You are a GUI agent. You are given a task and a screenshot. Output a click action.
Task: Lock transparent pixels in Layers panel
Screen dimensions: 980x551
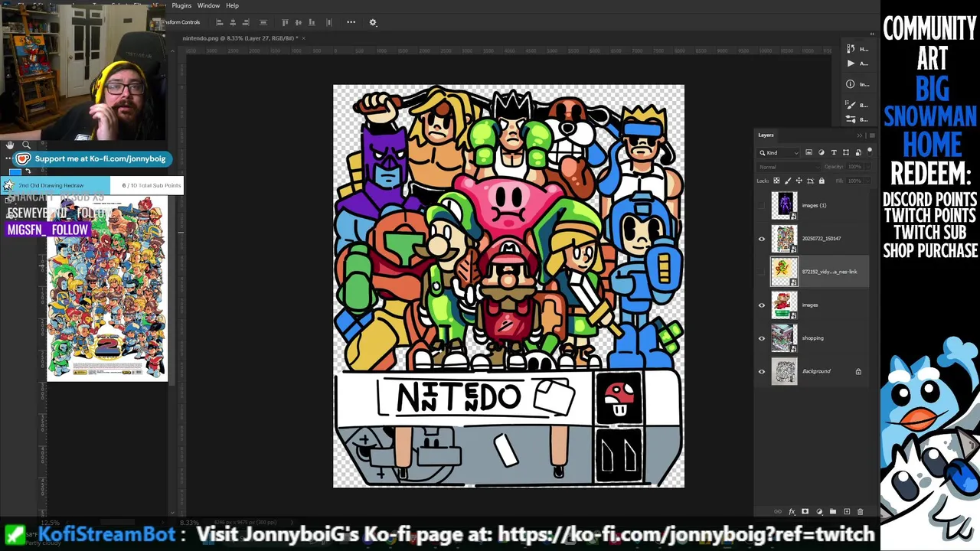click(x=776, y=181)
